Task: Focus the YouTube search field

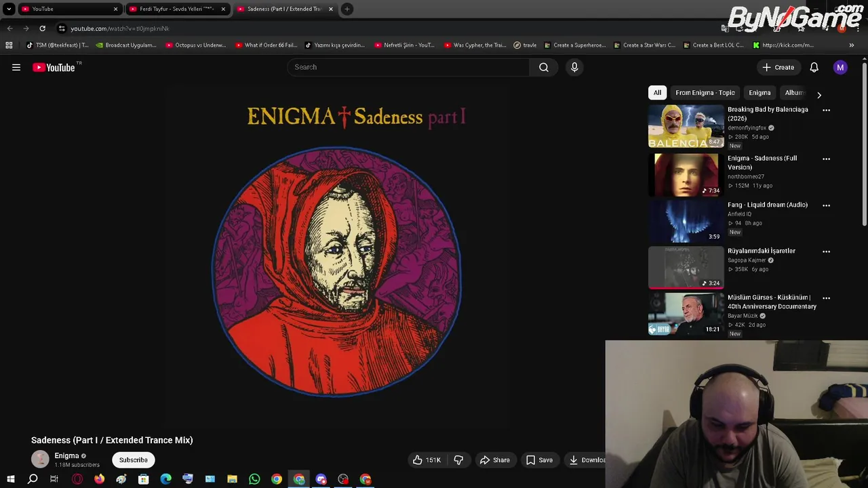Action: click(x=409, y=67)
